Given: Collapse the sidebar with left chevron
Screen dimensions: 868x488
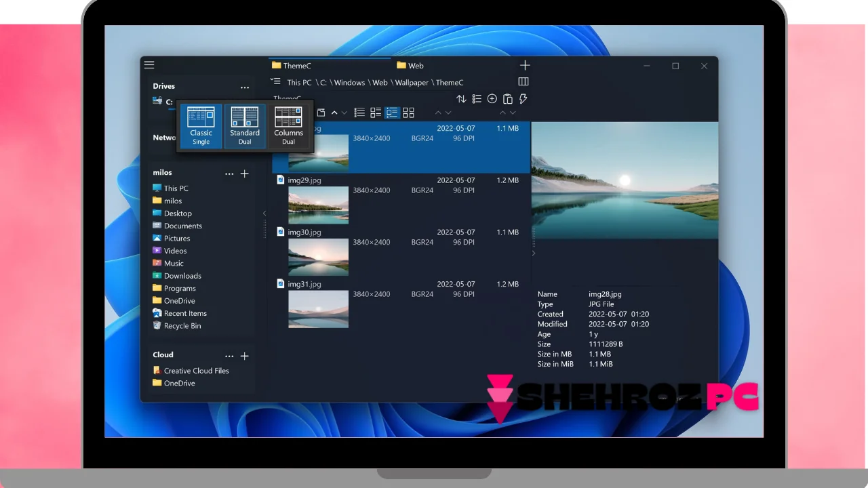Looking at the screenshot, I should pyautogui.click(x=264, y=213).
